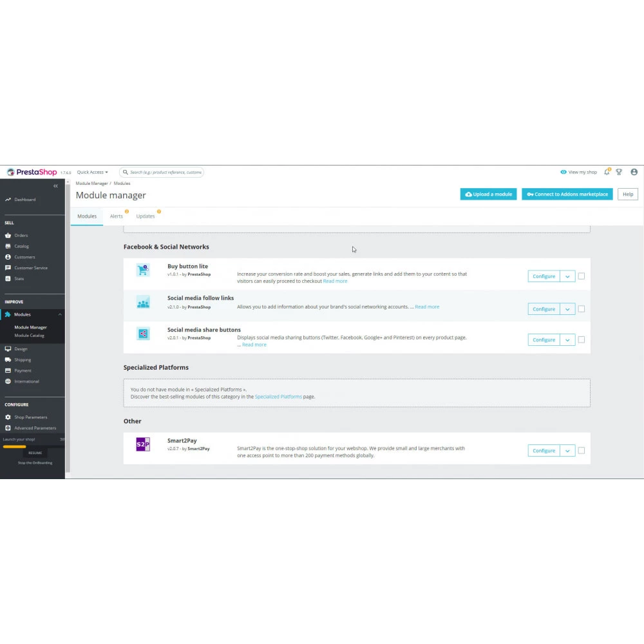
Task: Open the Payment card icon
Action: click(8, 370)
